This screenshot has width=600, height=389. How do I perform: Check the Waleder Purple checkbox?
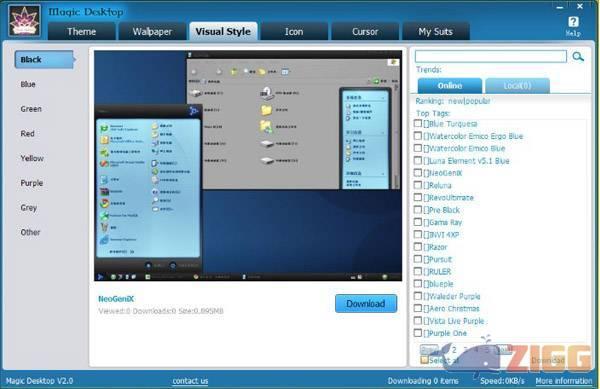(x=418, y=296)
